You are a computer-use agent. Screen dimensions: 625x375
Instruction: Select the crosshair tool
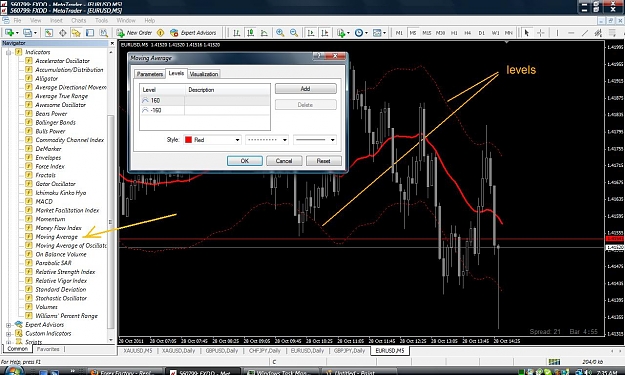click(x=540, y=33)
